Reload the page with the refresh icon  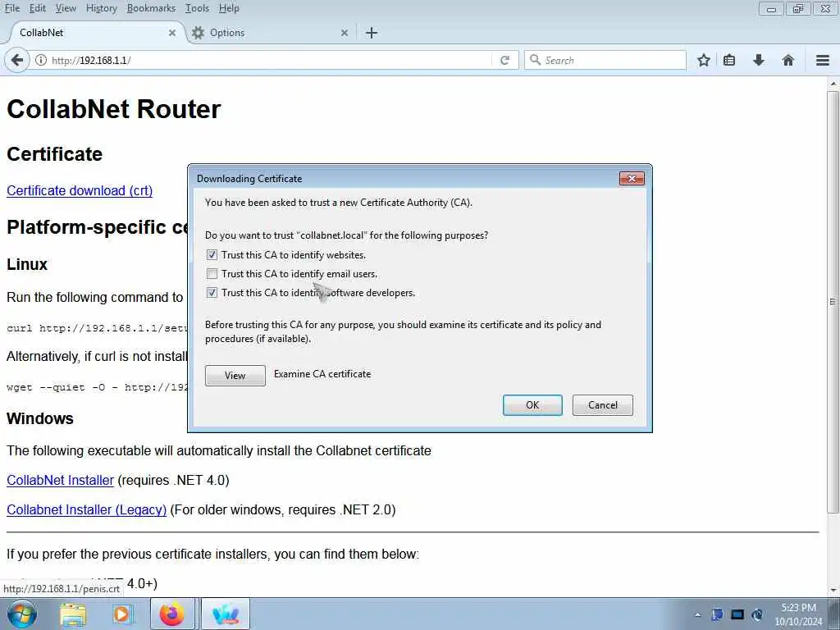point(504,60)
